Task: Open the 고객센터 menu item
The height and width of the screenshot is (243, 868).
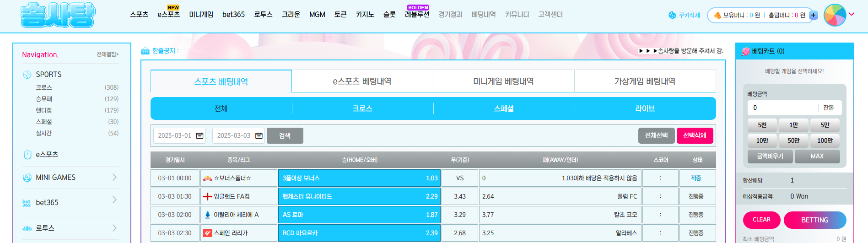Action: point(550,15)
